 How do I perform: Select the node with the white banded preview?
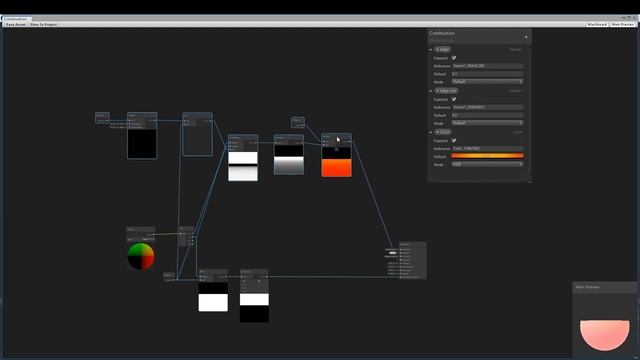[243, 158]
